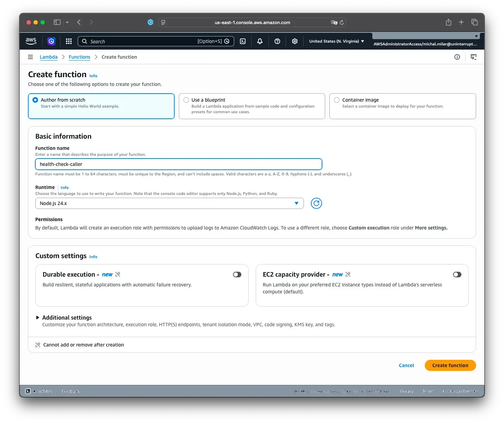The width and height of the screenshot is (504, 423).
Task: Open Info link next to Runtime
Action: (x=65, y=188)
